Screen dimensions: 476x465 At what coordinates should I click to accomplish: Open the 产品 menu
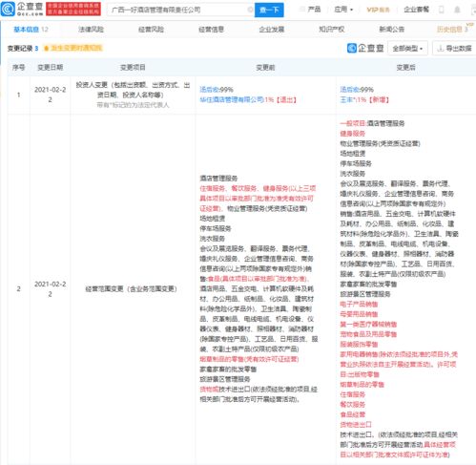pos(310,10)
